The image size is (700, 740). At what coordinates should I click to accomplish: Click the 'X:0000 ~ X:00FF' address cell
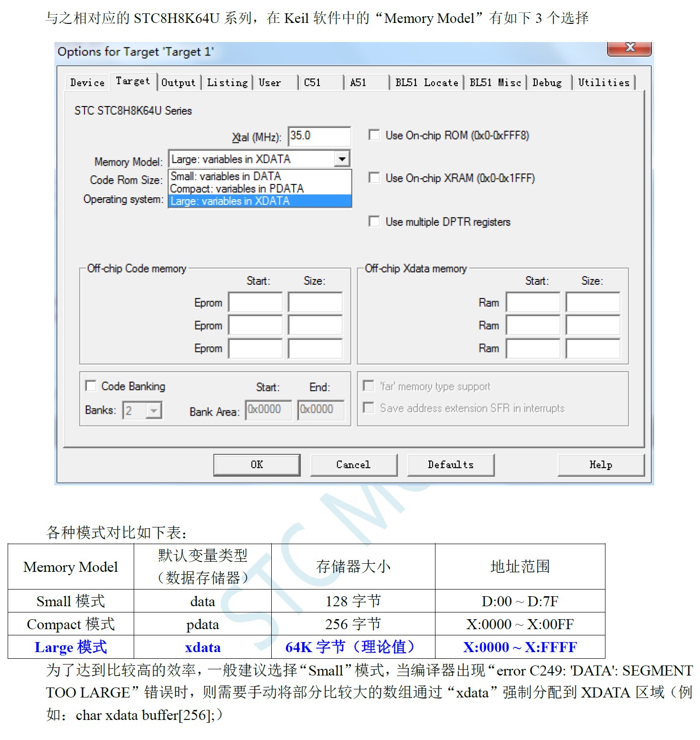pos(520,624)
